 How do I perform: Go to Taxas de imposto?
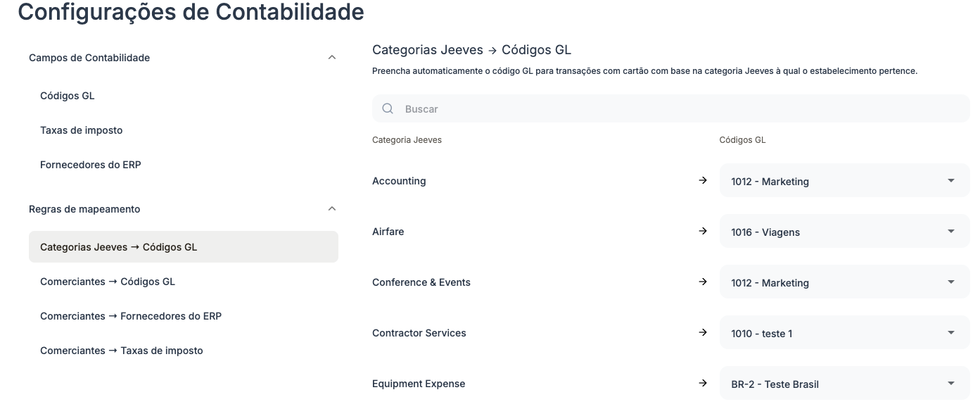(82, 130)
